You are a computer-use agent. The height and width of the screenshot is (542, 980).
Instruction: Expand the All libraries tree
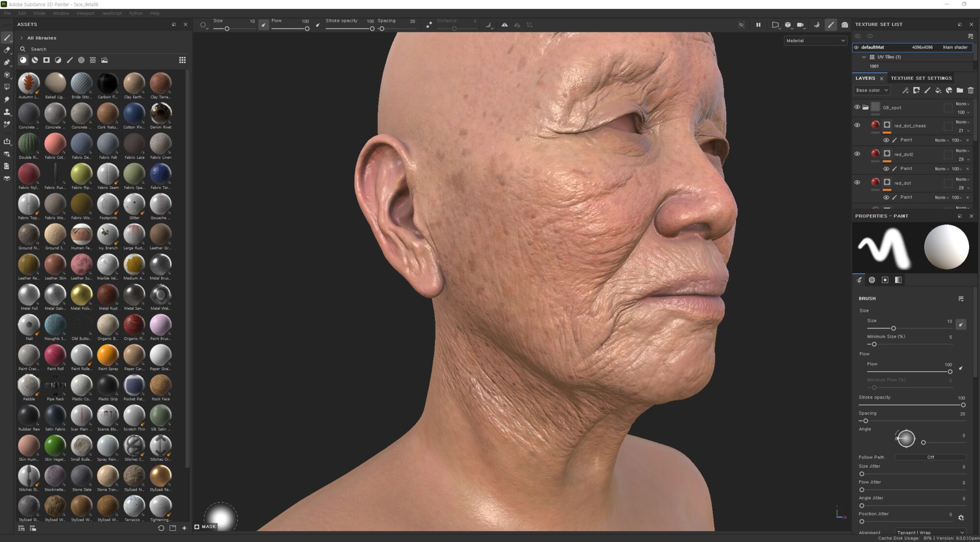point(22,38)
